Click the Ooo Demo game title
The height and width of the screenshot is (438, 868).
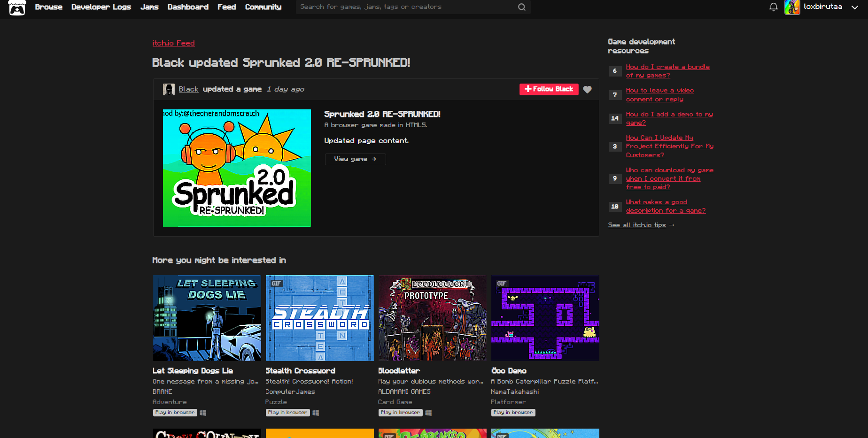tap(509, 371)
